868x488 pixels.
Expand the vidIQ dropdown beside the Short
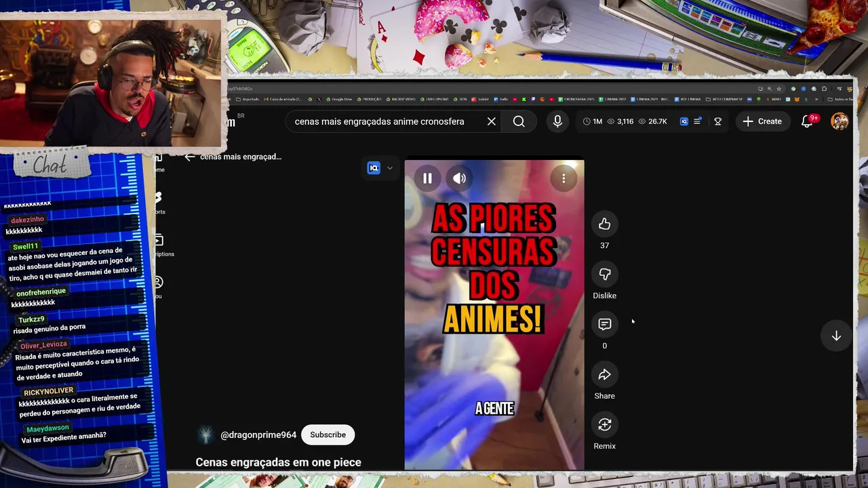click(389, 168)
